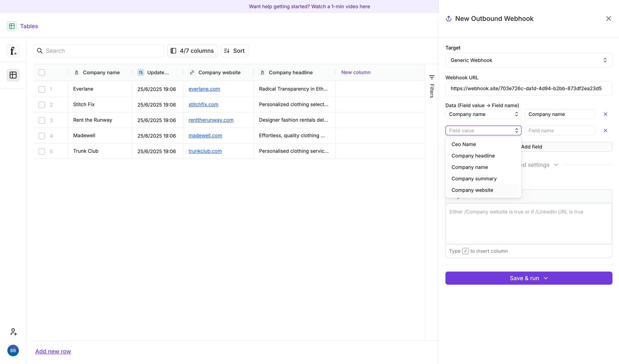The image size is (619, 364).
Task: Open the Filters panel icon on table edge
Action: click(x=432, y=77)
